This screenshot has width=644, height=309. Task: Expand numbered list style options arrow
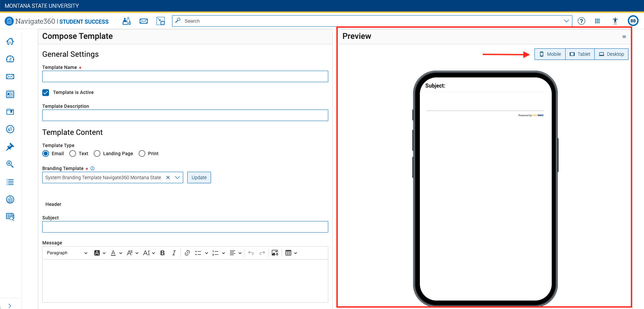point(223,253)
